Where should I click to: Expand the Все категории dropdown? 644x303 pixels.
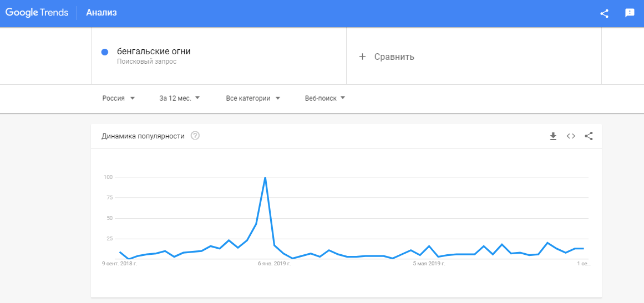pyautogui.click(x=253, y=99)
